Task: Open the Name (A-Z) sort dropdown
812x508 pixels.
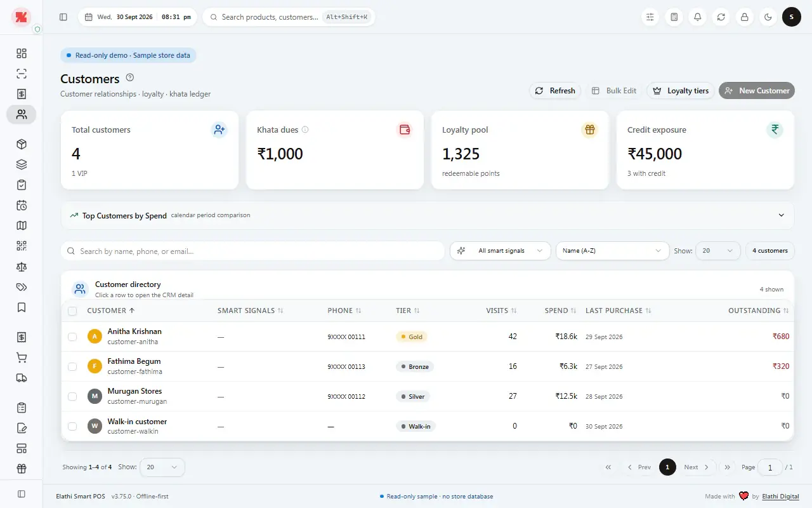Action: click(613, 251)
